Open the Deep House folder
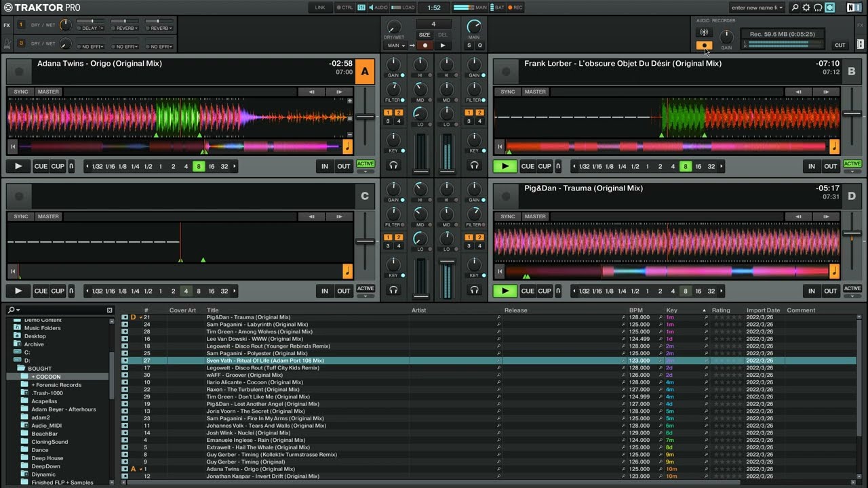Image resolution: width=868 pixels, height=488 pixels. [47, 458]
